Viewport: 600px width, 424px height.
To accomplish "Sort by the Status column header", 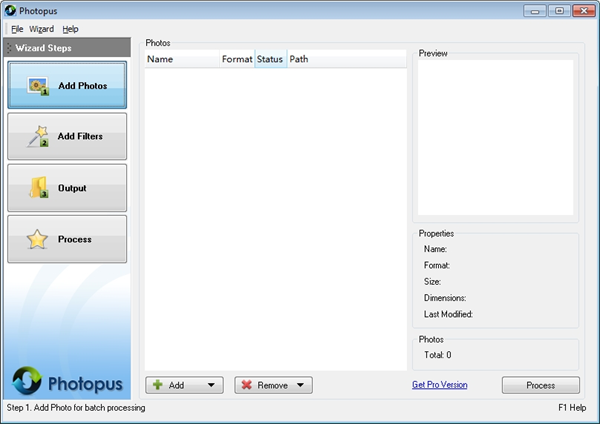I will point(271,59).
